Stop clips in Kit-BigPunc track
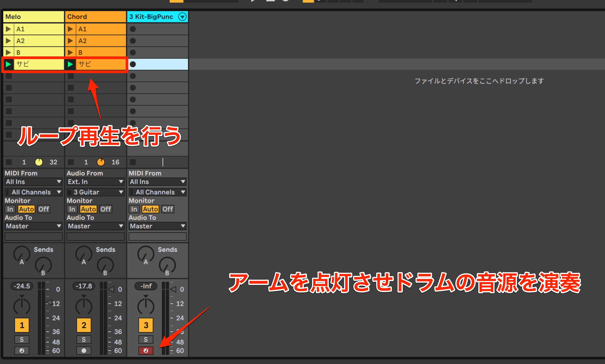 point(133,162)
